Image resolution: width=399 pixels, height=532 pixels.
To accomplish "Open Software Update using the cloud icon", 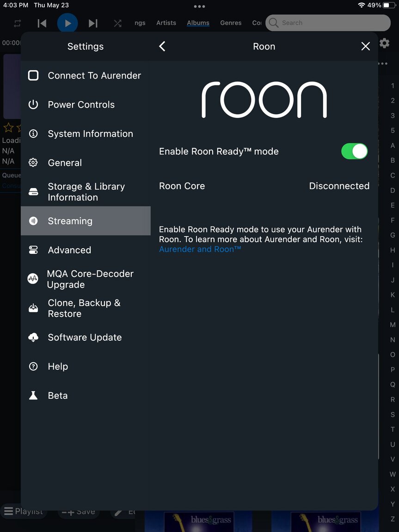I will click(x=33, y=337).
